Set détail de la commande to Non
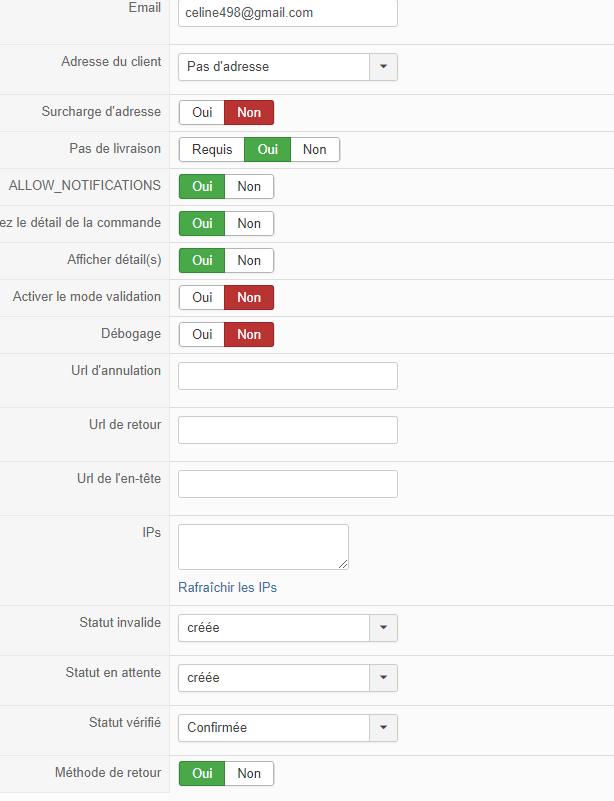614x801 pixels. click(249, 224)
